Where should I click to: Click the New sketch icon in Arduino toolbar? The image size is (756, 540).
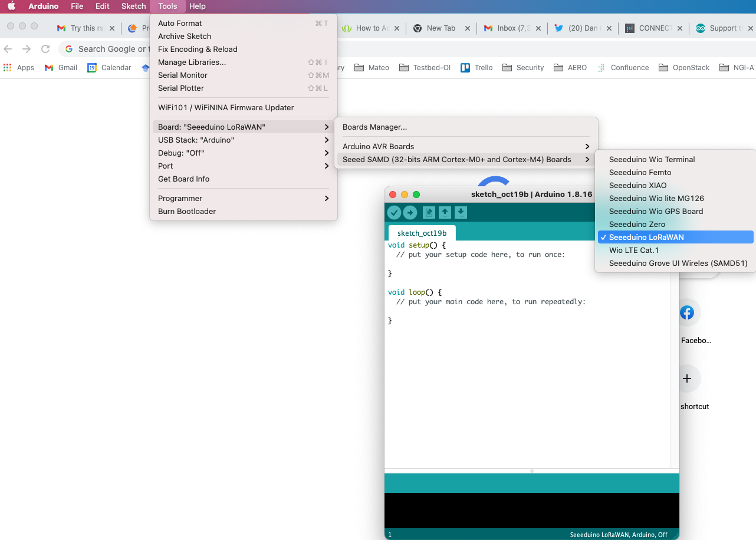click(429, 213)
